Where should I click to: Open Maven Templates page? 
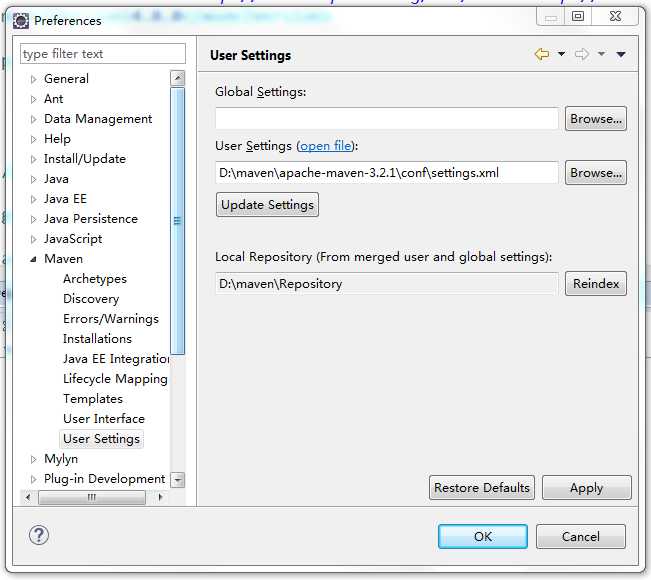point(93,399)
